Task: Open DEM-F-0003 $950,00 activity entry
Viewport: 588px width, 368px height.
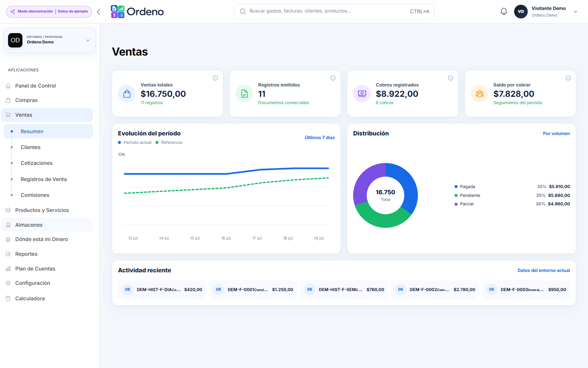Action: (x=526, y=290)
